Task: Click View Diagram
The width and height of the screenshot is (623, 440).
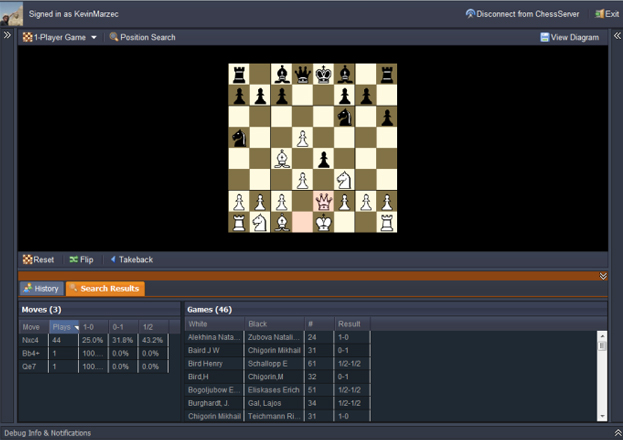Action: (569, 37)
